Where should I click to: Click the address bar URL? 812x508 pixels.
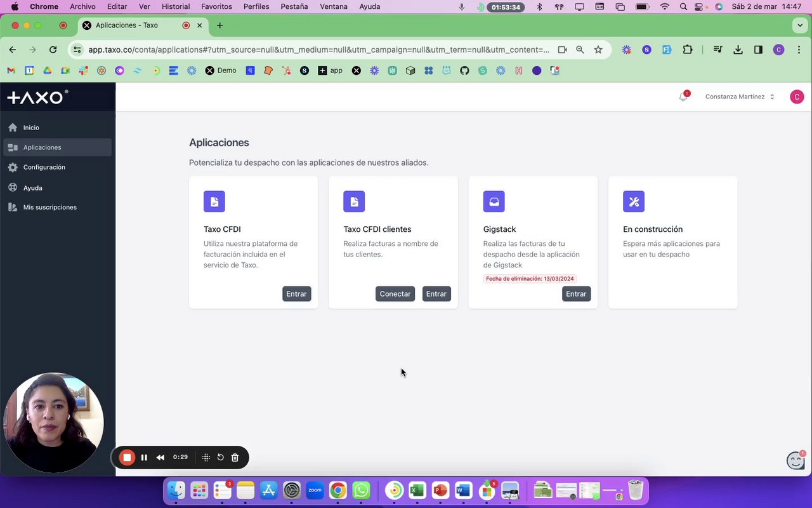[318, 50]
